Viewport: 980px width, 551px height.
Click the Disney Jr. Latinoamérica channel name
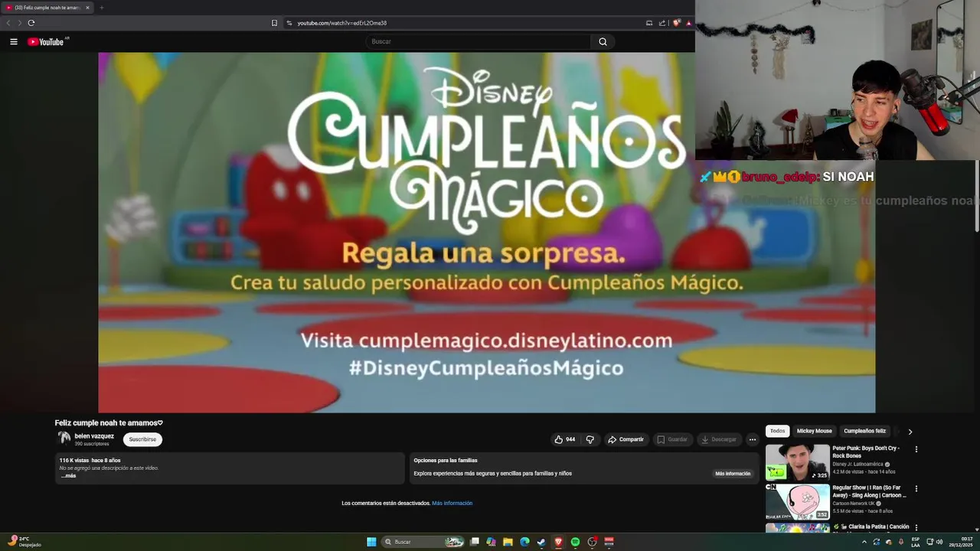click(858, 465)
